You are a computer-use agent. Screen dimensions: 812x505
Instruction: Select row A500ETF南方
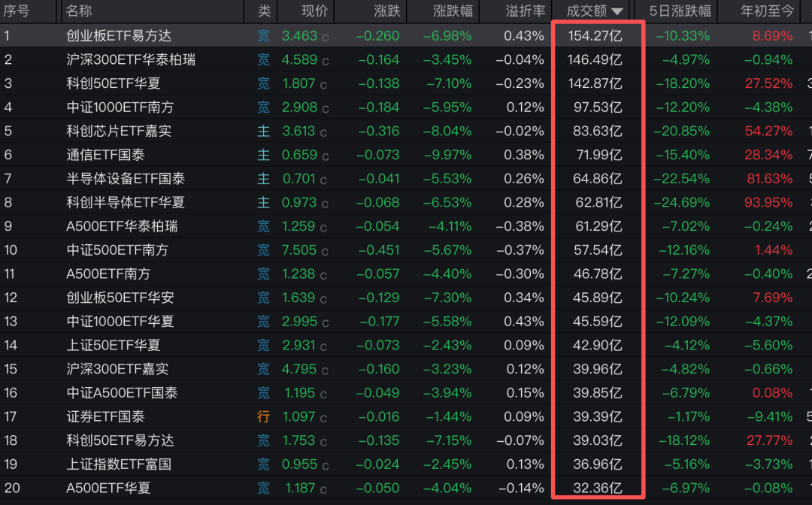pyautogui.click(x=406, y=274)
